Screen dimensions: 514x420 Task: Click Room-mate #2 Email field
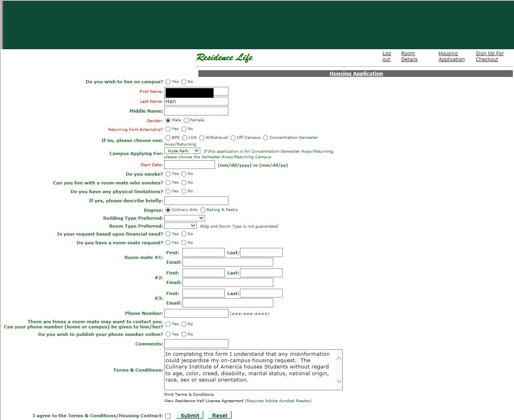click(228, 282)
